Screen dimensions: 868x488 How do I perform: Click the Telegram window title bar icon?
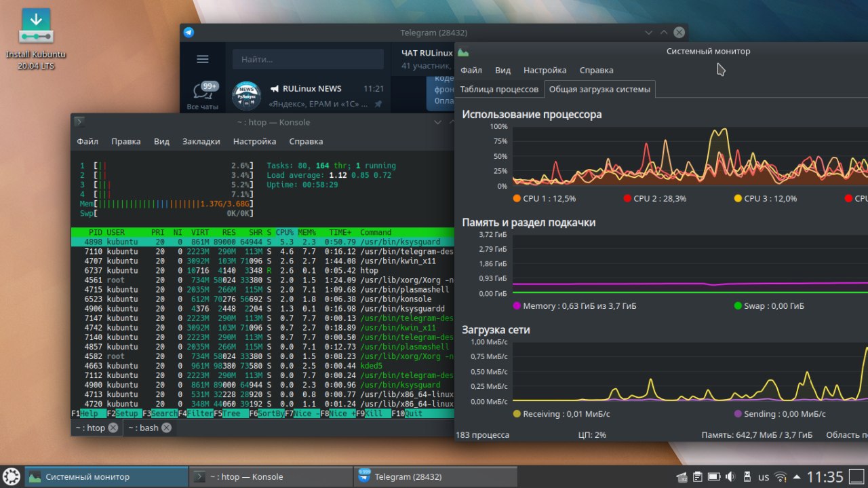[189, 33]
